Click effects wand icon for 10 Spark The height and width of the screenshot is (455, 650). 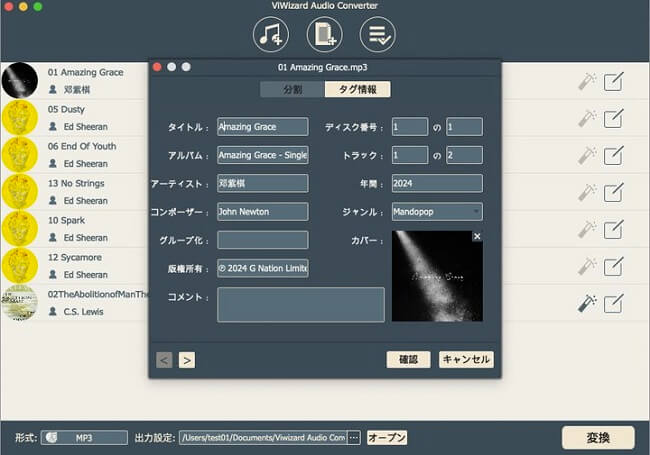click(587, 230)
